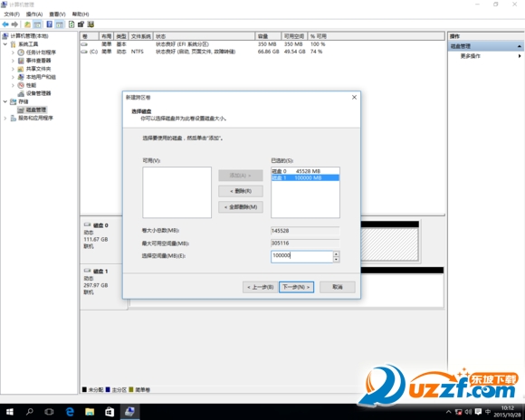
Task: Open the 查看(V) menu
Action: 57,14
